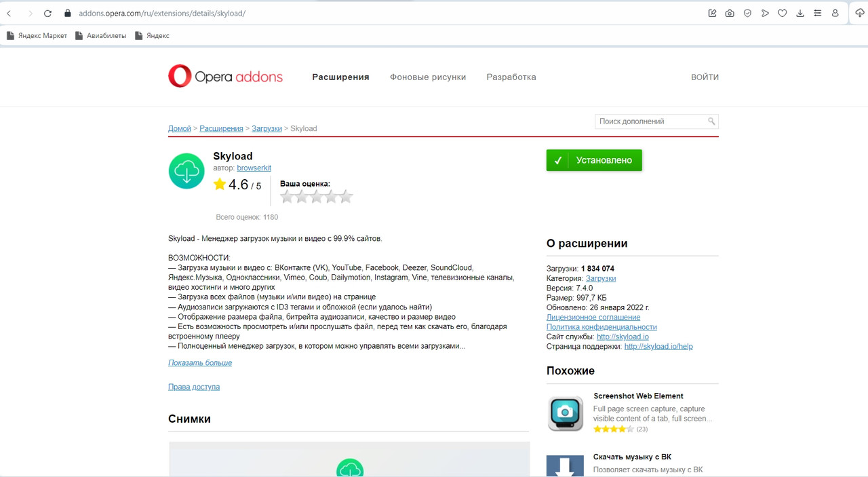Viewport: 868px width, 477px height.
Task: Open the Права доступа link
Action: click(x=194, y=387)
